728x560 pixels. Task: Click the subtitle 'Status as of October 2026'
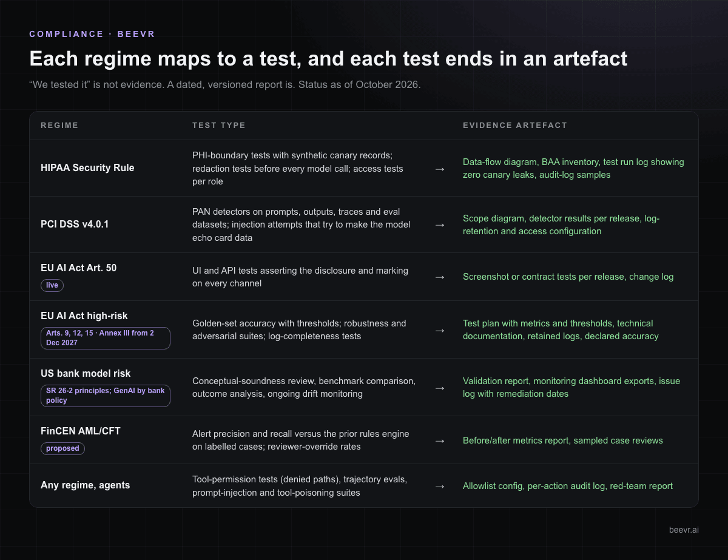pyautogui.click(x=359, y=84)
